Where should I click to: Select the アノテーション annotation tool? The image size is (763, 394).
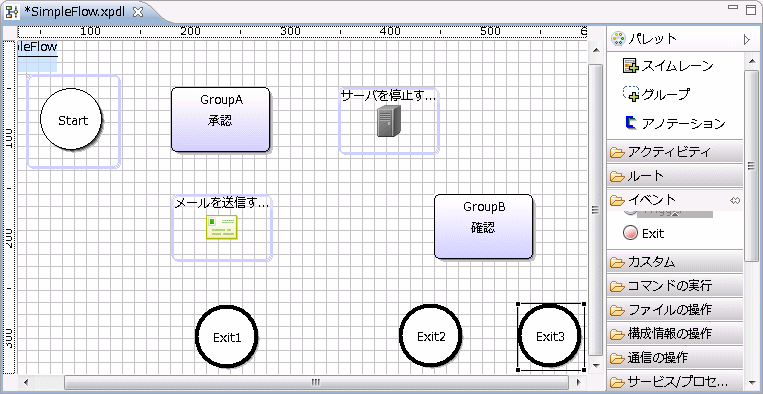tap(675, 124)
